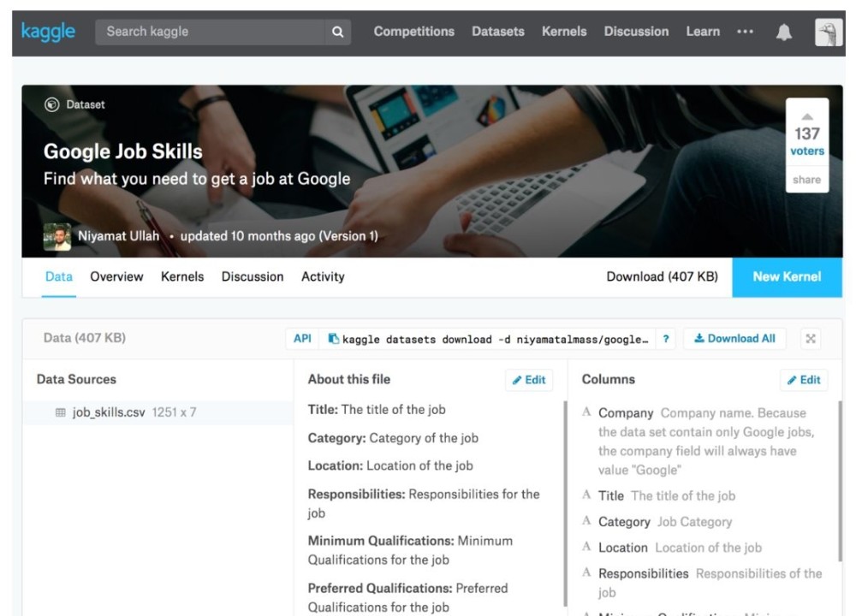
Task: Click the share button
Action: [x=807, y=180]
